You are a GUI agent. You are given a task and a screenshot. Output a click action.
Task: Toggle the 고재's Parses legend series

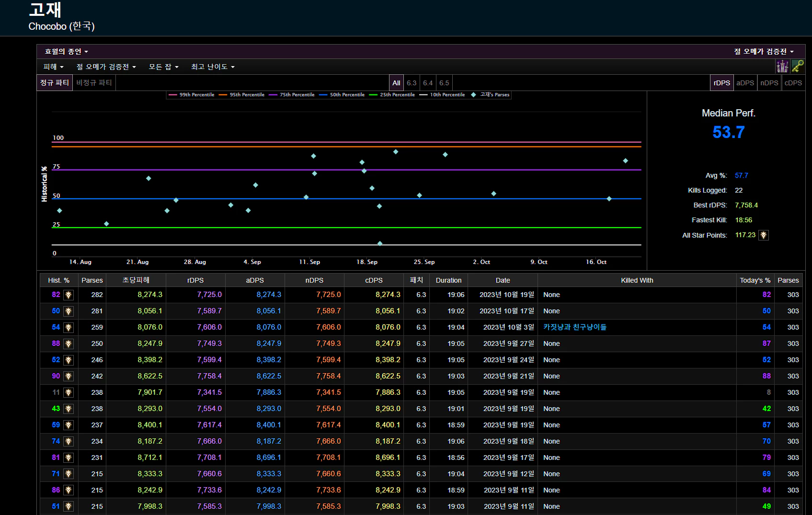[x=491, y=95]
